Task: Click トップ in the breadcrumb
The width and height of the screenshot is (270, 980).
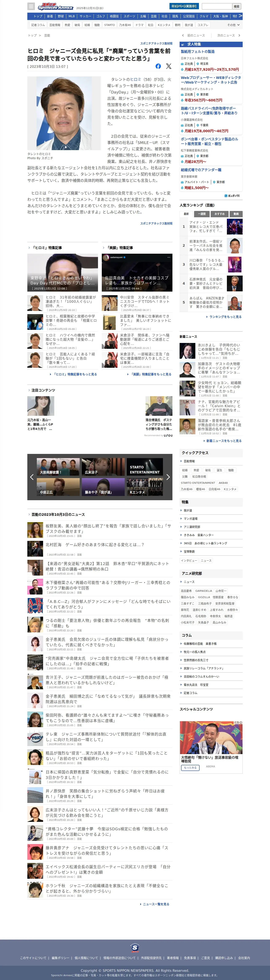Action: coord(32,35)
